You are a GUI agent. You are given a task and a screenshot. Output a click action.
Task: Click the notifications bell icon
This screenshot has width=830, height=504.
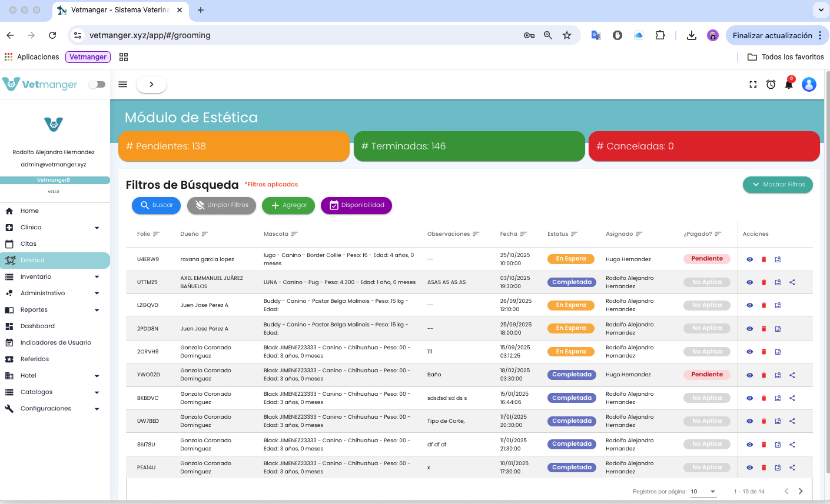pos(789,85)
